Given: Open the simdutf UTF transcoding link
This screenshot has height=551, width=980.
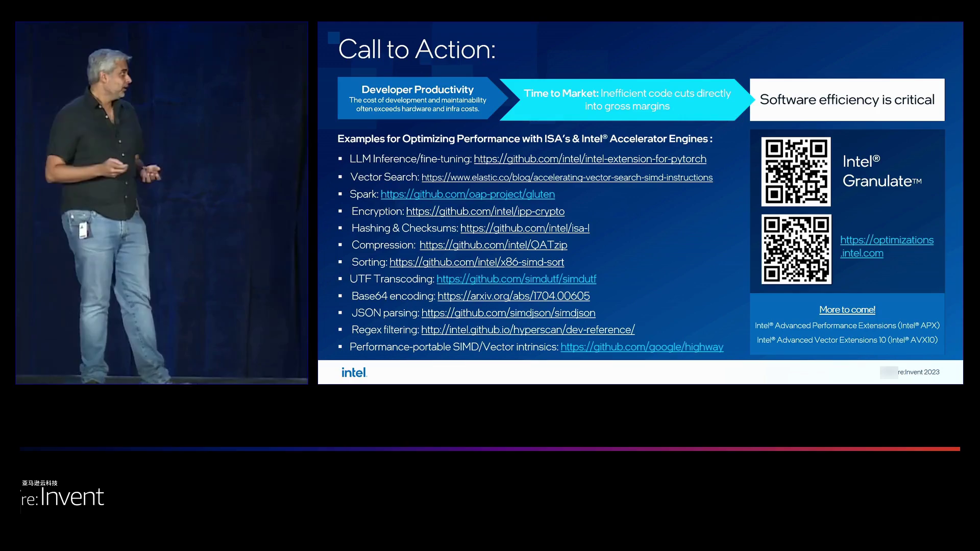Looking at the screenshot, I should point(516,279).
